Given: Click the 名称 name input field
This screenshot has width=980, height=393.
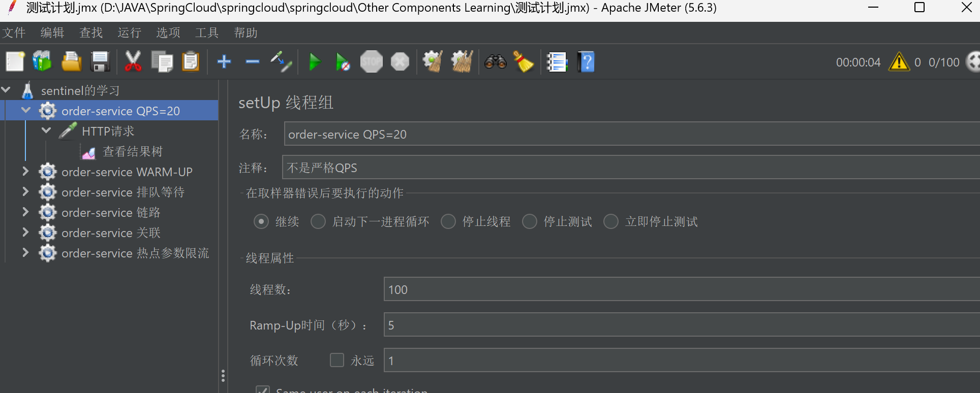Looking at the screenshot, I should [632, 134].
